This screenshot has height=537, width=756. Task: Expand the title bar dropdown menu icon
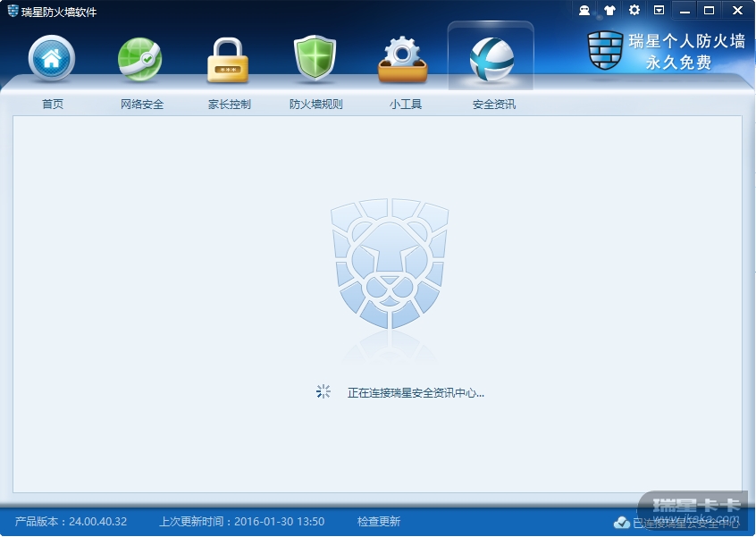point(659,10)
